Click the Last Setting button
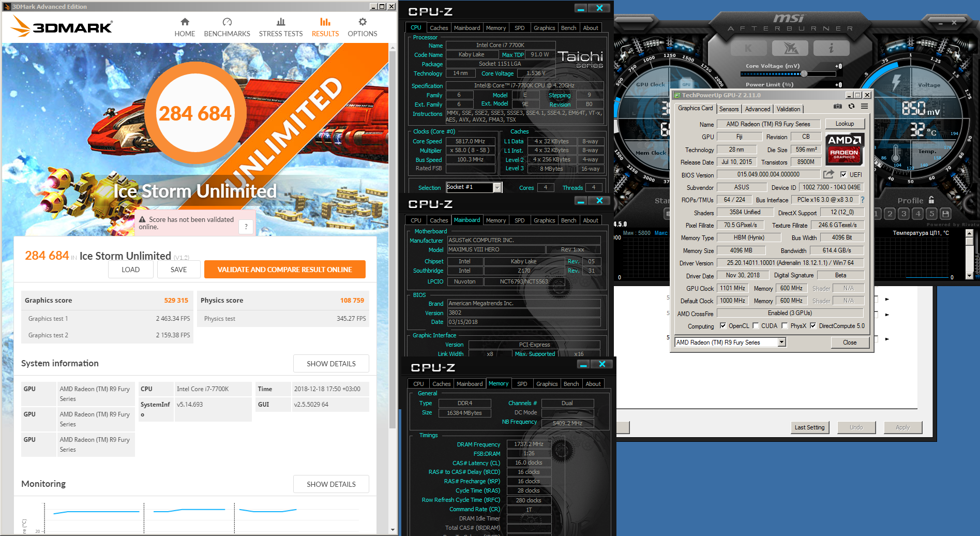This screenshot has height=536, width=980. [x=809, y=427]
